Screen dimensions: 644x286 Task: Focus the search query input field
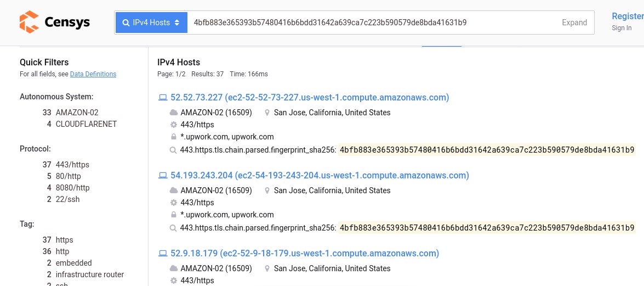pyautogui.click(x=374, y=23)
